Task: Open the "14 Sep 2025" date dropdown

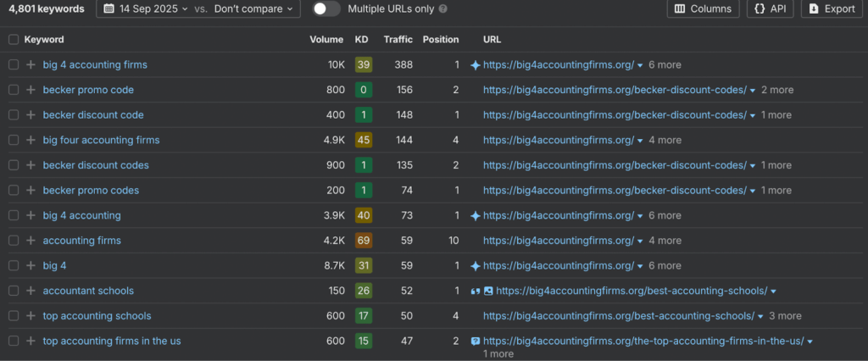Action: [x=147, y=8]
